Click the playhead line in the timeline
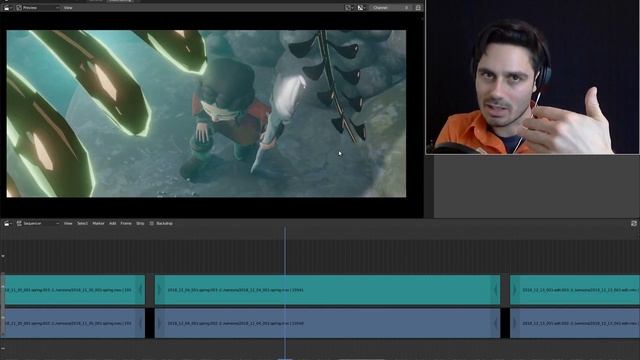This screenshot has height=360, width=640. click(x=285, y=253)
